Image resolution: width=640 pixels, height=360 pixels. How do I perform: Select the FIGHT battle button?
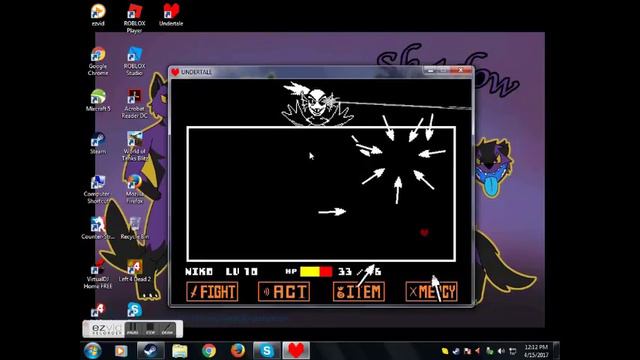(212, 292)
